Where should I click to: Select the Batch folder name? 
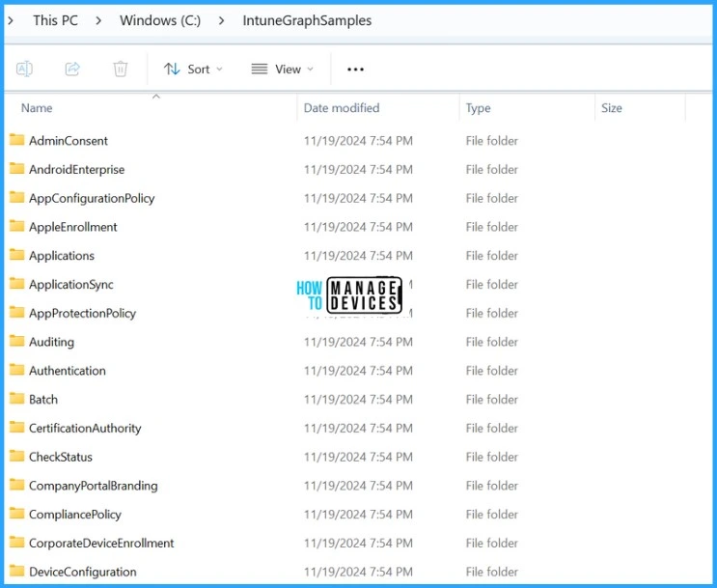(43, 400)
